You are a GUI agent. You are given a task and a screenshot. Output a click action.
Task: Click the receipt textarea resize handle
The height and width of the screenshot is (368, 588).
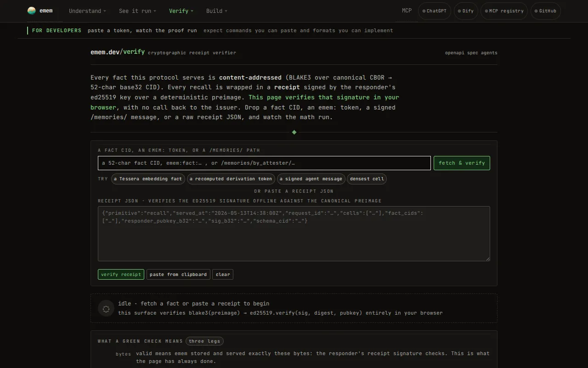point(487,259)
